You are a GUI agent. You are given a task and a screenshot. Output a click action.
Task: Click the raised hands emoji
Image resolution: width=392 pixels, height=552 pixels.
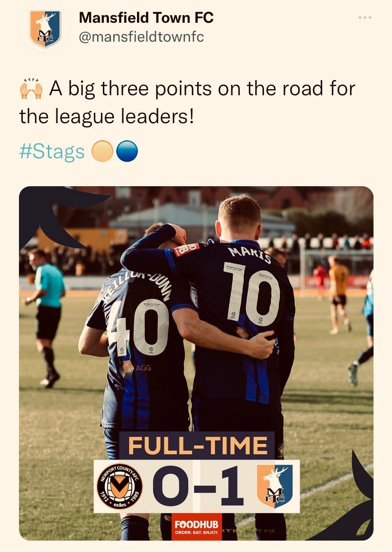tap(31, 89)
